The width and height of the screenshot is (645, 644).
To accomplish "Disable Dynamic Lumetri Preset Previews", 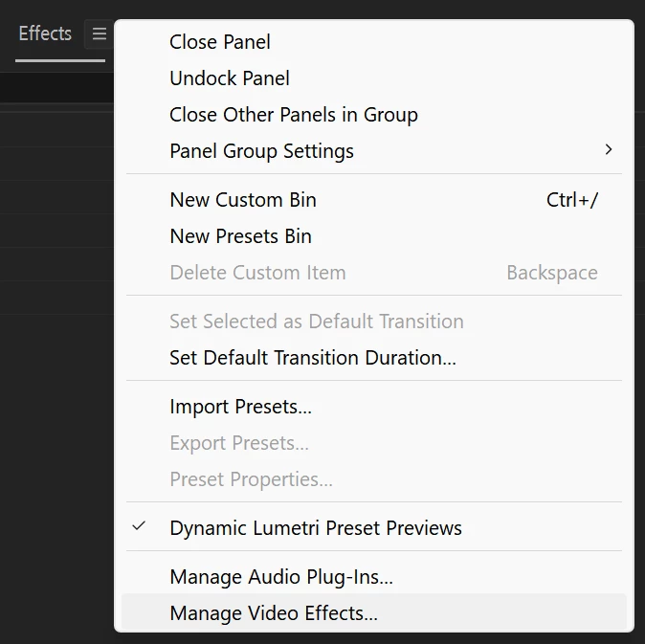I will tap(316, 528).
